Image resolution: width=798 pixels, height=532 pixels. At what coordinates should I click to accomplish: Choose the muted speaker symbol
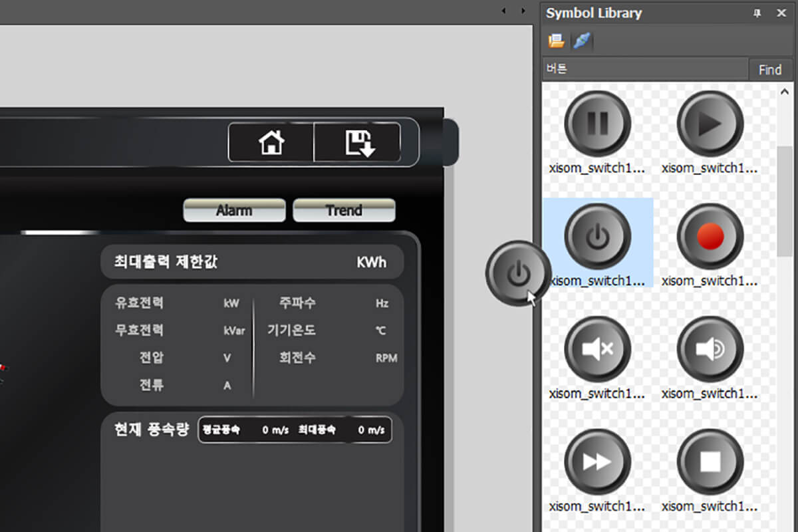(597, 348)
